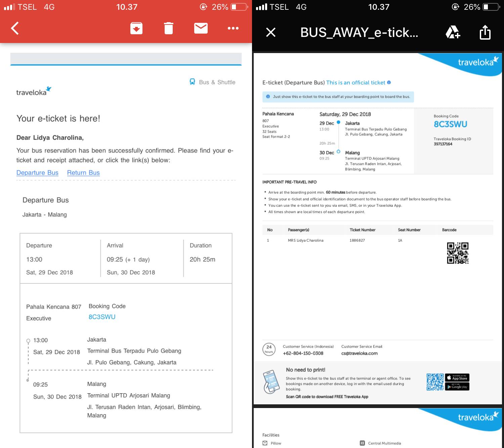Tap the passenger barcode QR code

coord(458,253)
